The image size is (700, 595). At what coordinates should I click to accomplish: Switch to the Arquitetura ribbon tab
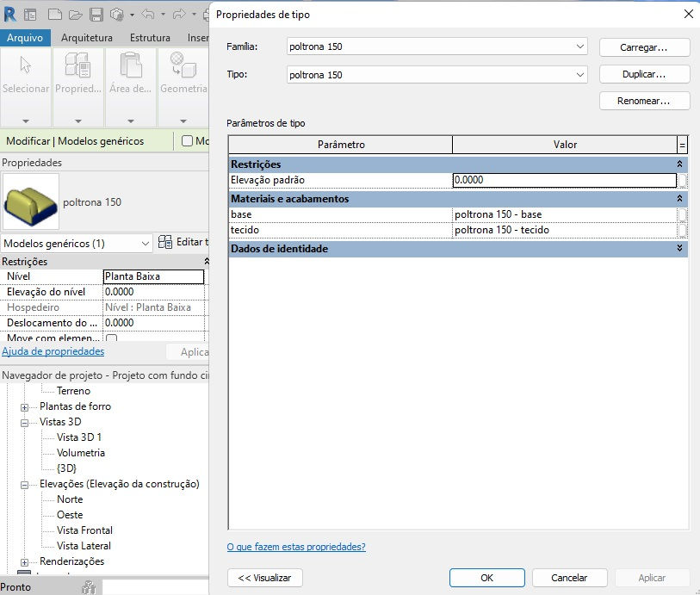(x=87, y=38)
